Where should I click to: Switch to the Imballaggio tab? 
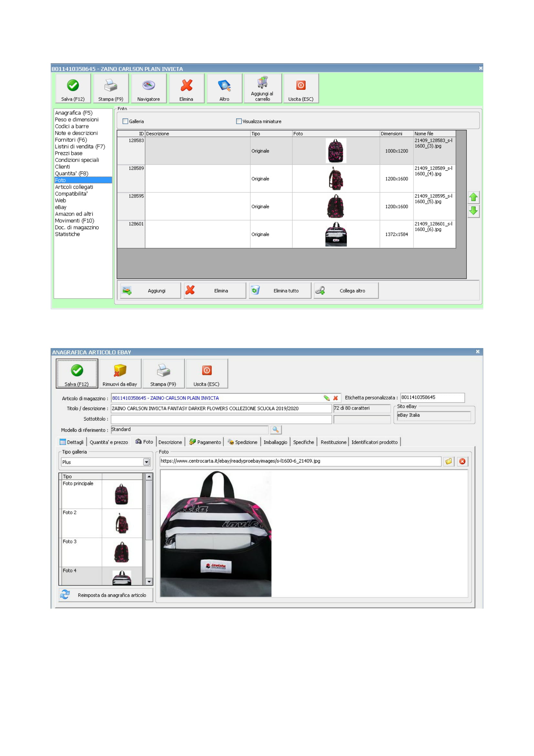[275, 442]
